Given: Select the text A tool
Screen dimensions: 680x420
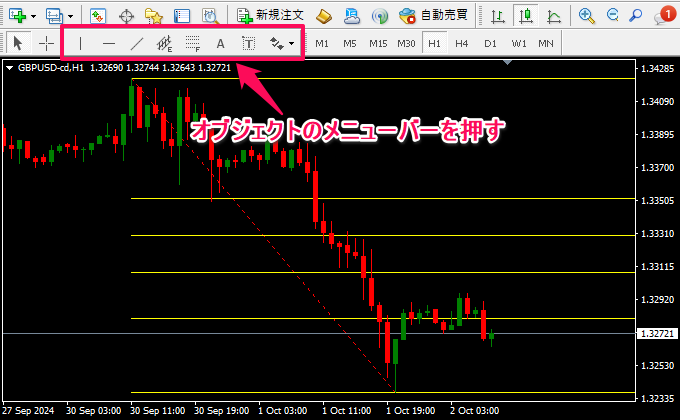Looking at the screenshot, I should [x=220, y=43].
